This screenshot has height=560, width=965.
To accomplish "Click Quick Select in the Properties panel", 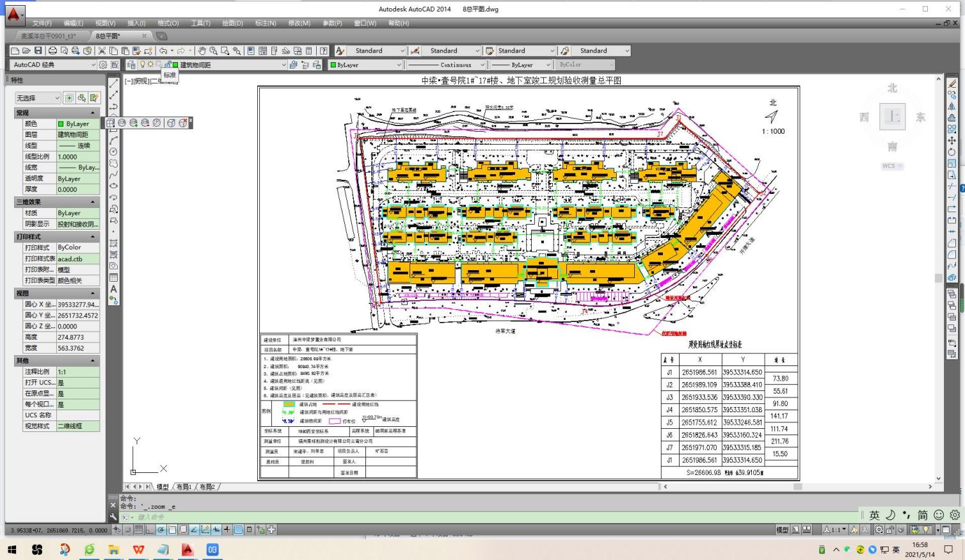I will coord(94,98).
